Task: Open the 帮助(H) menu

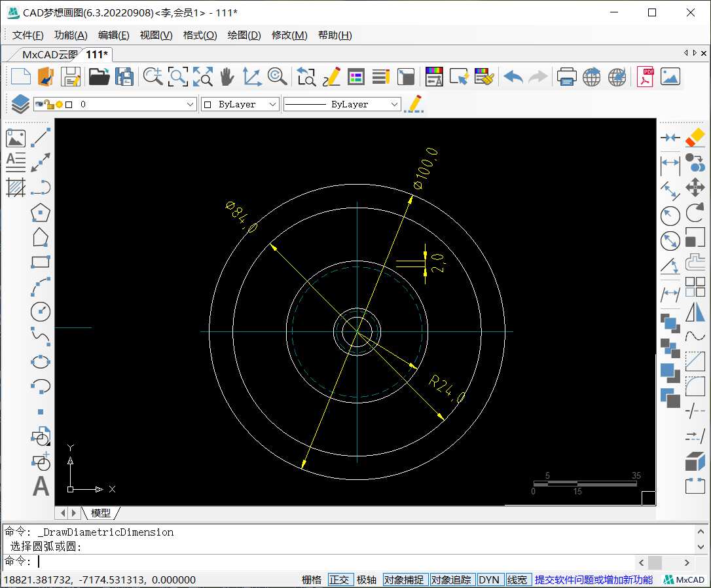Action: (x=335, y=35)
